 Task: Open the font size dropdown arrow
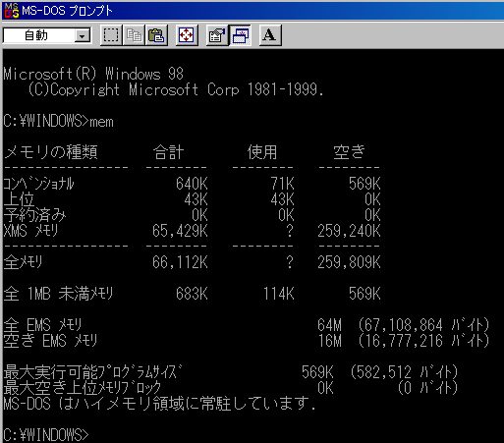pyautogui.click(x=82, y=35)
